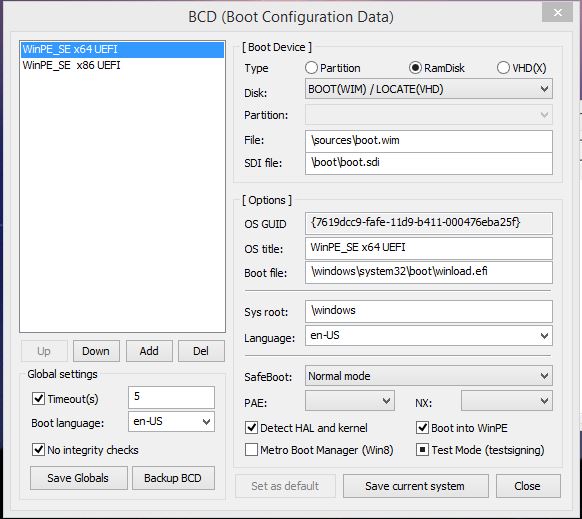Select the VHD(X) type option
The width and height of the screenshot is (582, 519).
tap(503, 68)
